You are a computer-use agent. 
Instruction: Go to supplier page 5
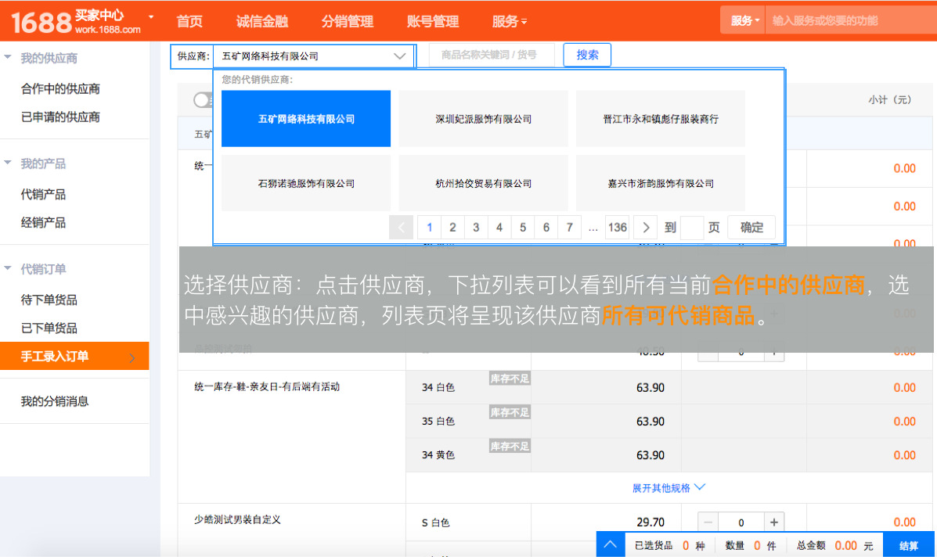click(522, 228)
